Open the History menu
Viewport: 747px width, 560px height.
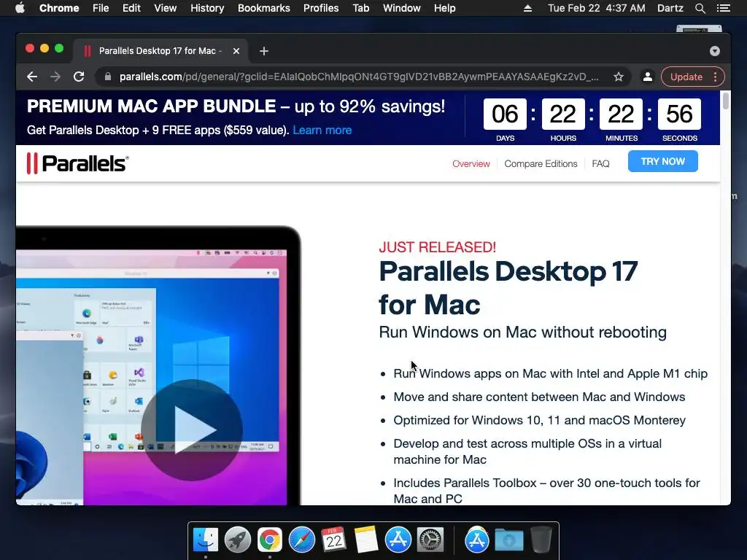coord(207,8)
